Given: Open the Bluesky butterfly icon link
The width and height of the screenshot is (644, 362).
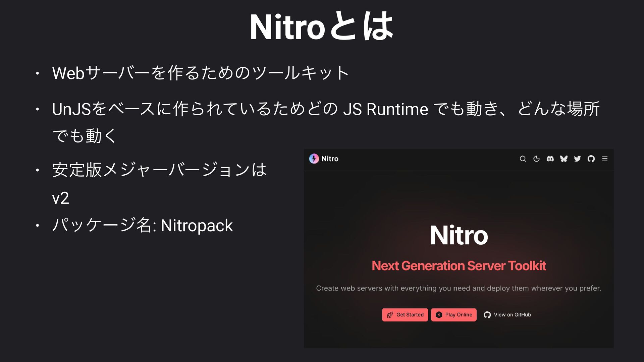Looking at the screenshot, I should click(x=563, y=159).
